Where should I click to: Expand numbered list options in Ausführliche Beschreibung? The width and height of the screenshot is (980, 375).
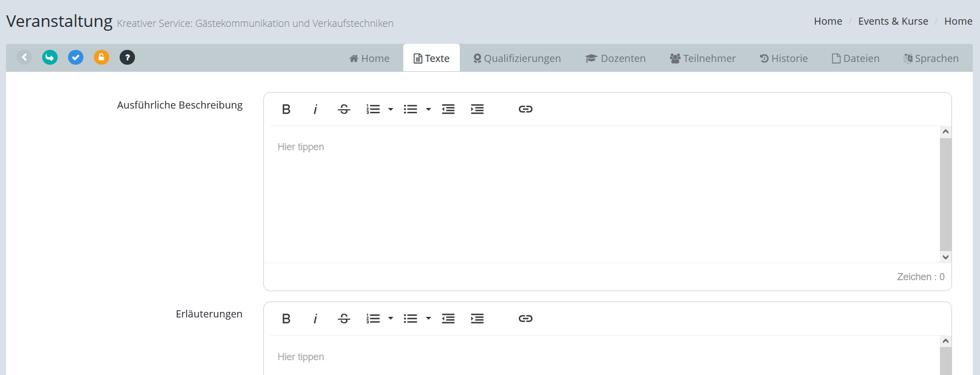[391, 109]
